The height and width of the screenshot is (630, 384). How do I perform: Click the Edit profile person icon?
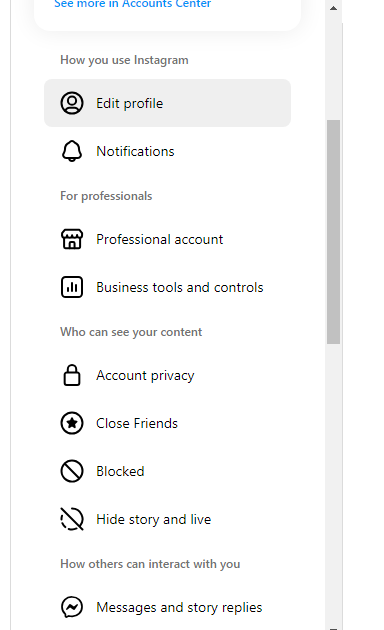(x=72, y=103)
